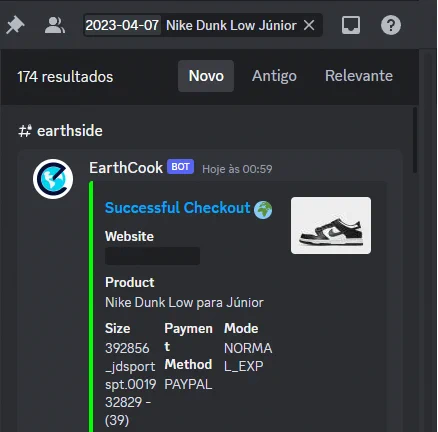Screen dimensions: 438x432
Task: Open the earthside channel header
Action: pos(61,131)
